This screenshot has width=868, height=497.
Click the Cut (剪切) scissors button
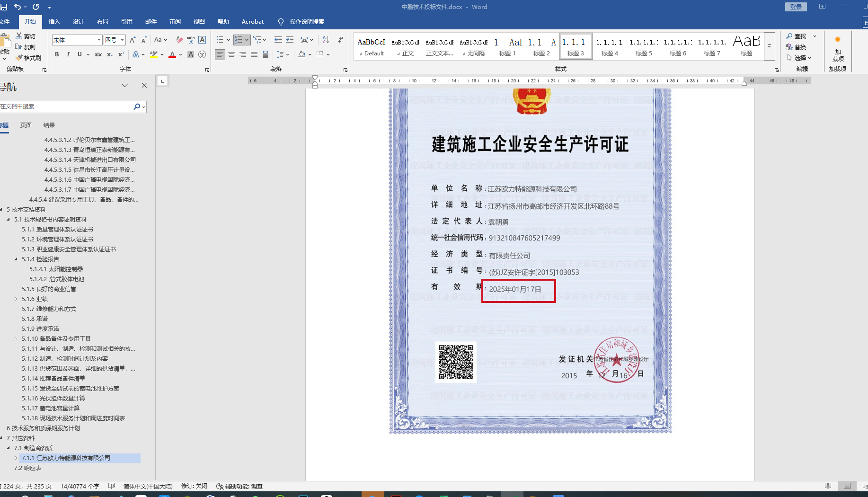click(x=26, y=36)
